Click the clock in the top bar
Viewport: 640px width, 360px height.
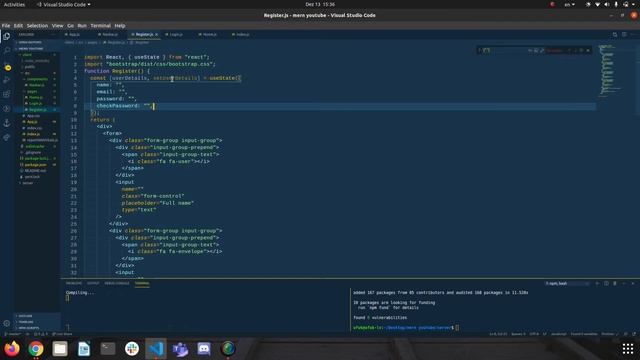pyautogui.click(x=320, y=4)
